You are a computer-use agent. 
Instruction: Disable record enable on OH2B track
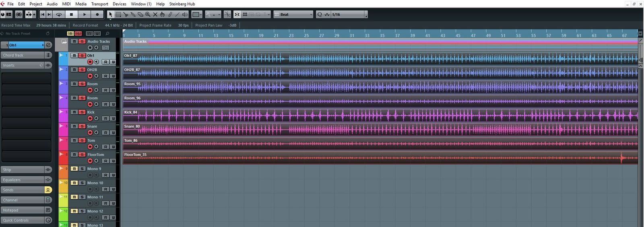[x=90, y=76]
